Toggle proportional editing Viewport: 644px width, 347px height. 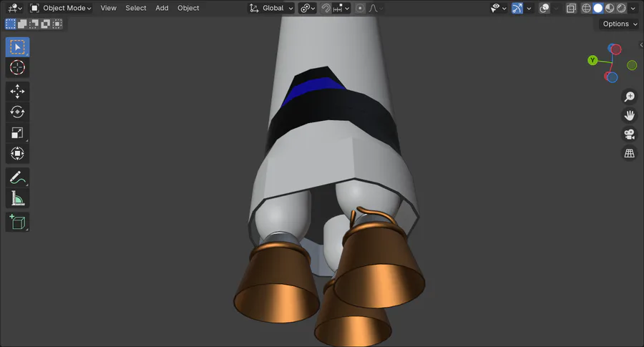click(x=360, y=8)
